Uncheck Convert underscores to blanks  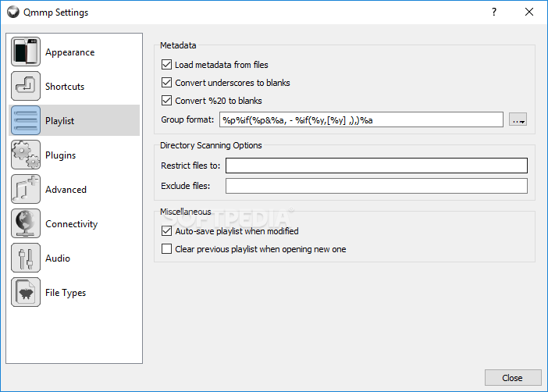coord(167,83)
